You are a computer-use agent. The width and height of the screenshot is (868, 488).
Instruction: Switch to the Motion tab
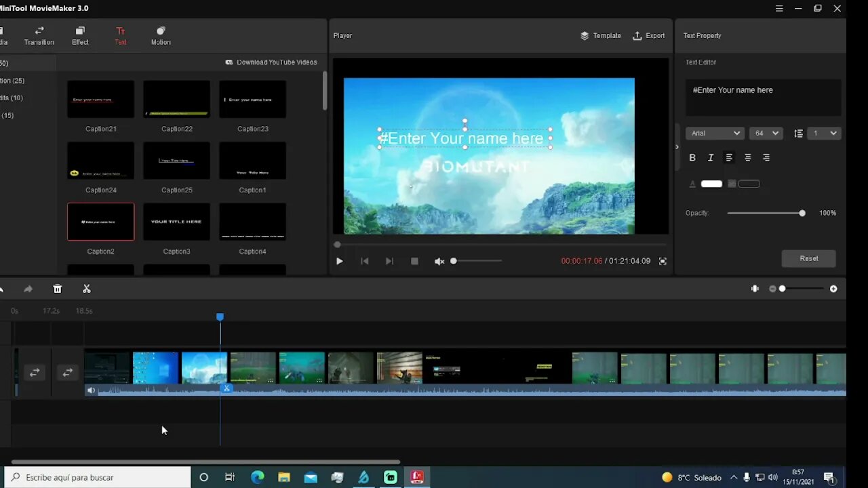161,35
